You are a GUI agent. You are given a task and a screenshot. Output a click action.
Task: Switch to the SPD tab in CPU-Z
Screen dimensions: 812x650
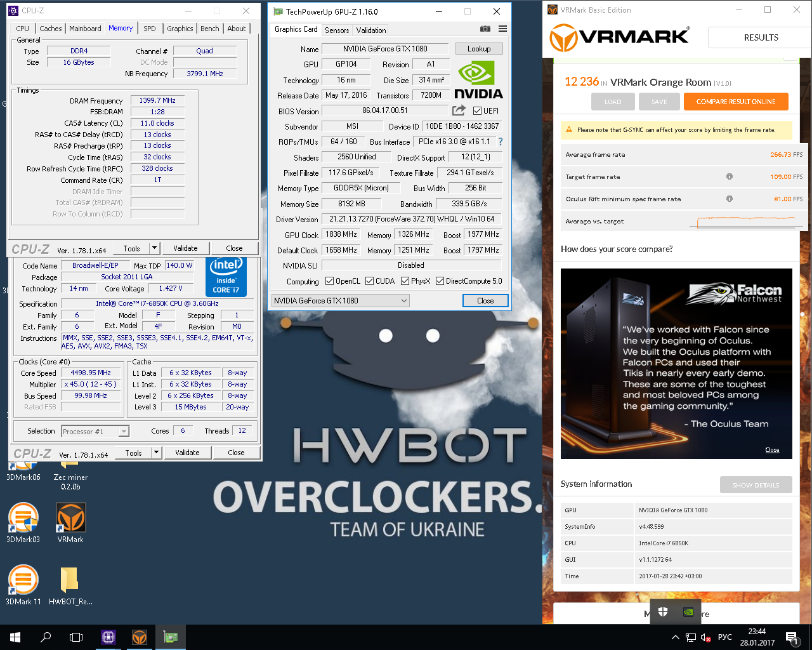click(x=150, y=29)
